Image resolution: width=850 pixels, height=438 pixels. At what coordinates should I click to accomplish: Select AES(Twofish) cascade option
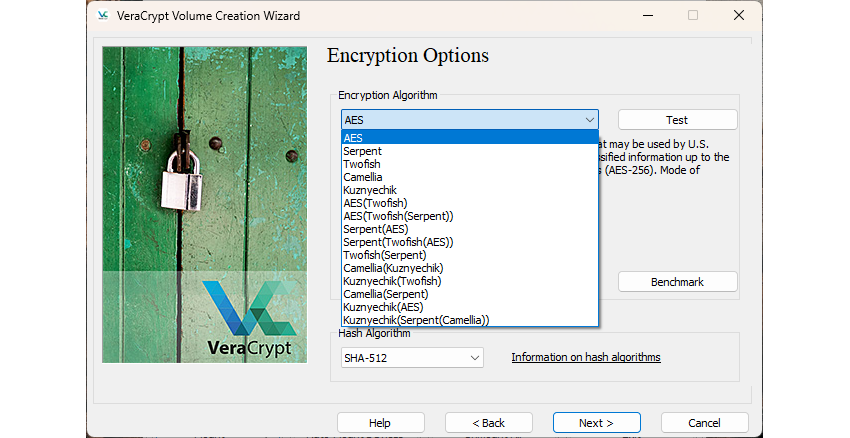[x=469, y=203]
